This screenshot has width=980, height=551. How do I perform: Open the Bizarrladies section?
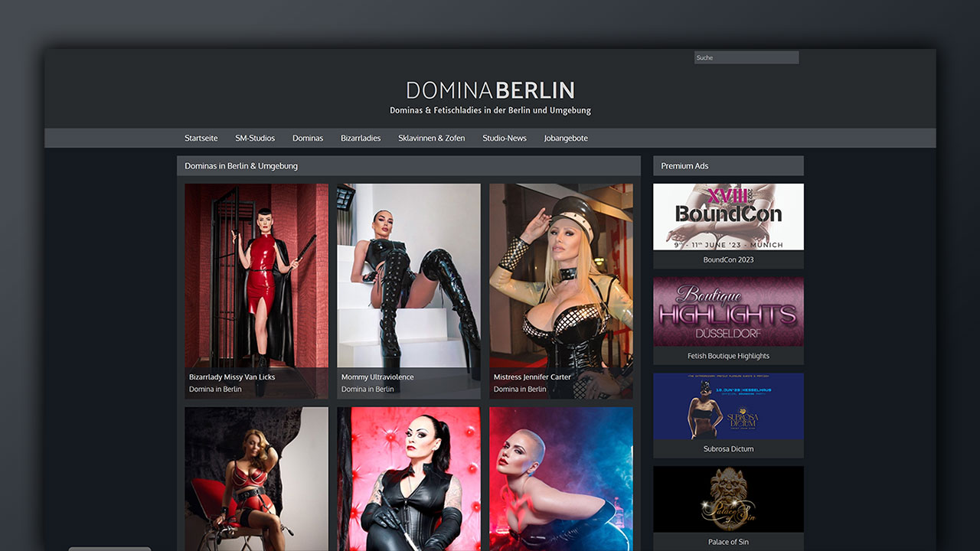361,138
